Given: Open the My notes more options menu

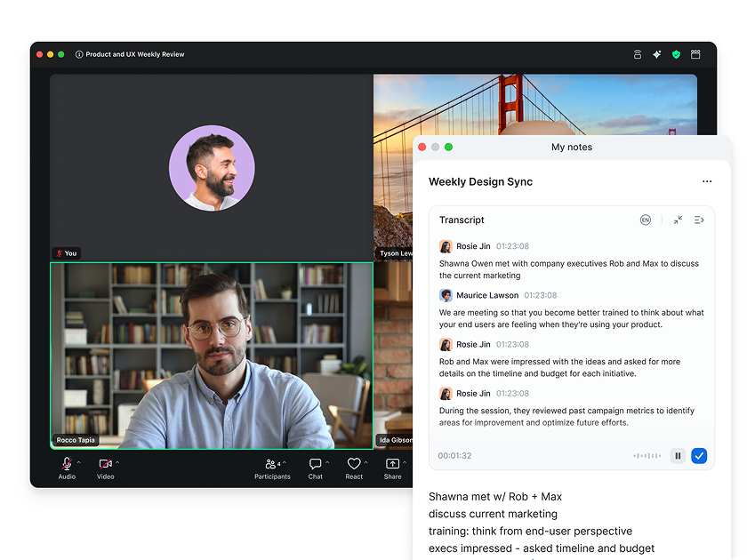Looking at the screenshot, I should coord(707,181).
